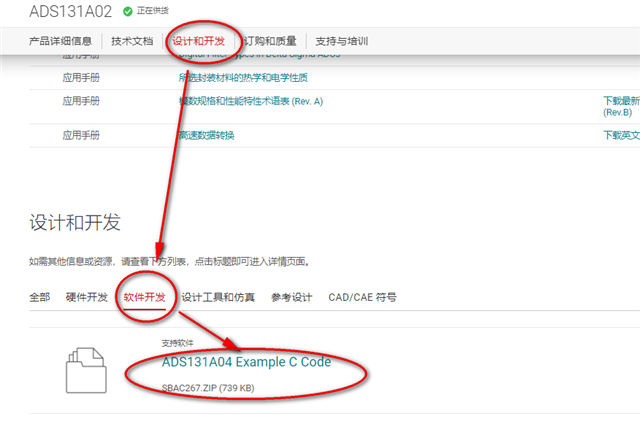Click the 下载英文 link in 高速数据转换 row
Screen dimensions: 640x440
pyautogui.click(x=621, y=135)
